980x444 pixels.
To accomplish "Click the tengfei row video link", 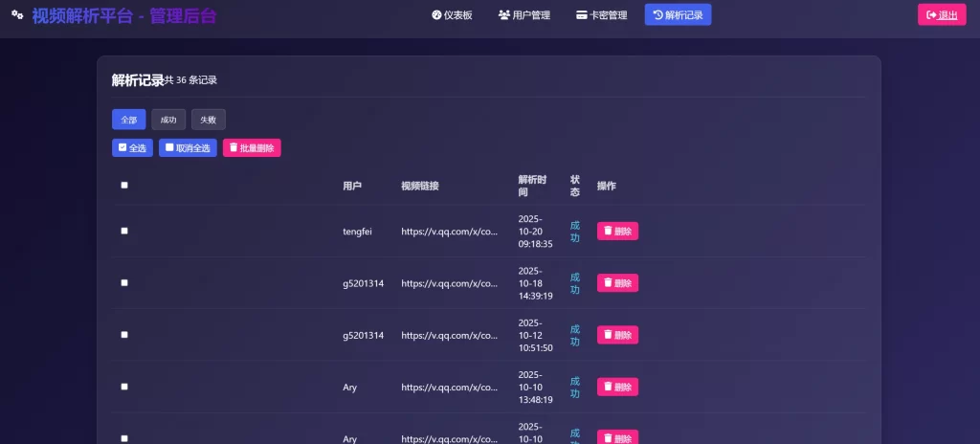I will pos(450,232).
